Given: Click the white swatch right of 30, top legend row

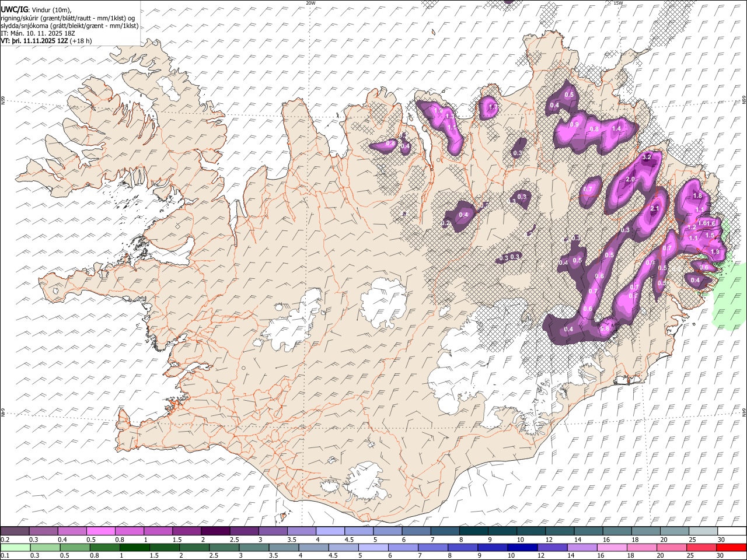Looking at the screenshot, I should click(731, 531).
